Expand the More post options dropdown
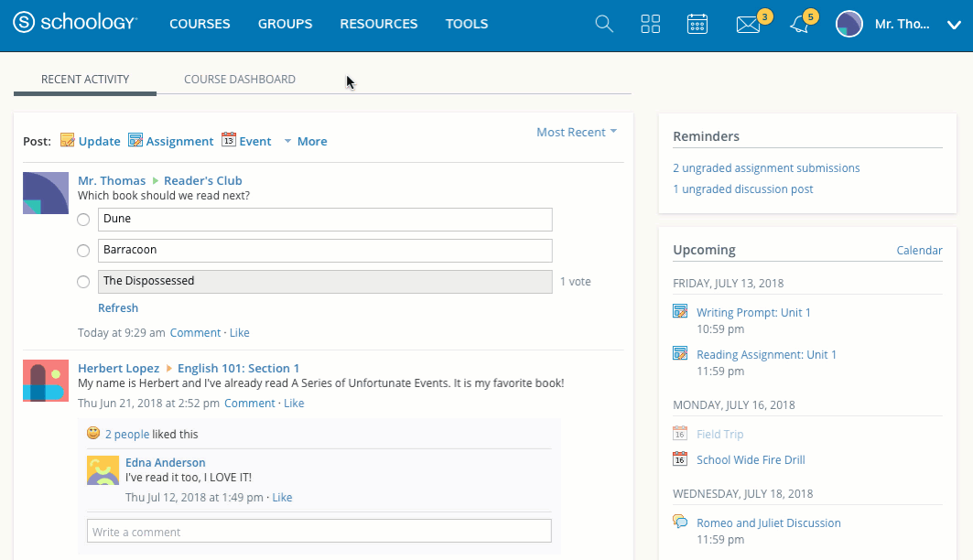The width and height of the screenshot is (973, 560). [x=305, y=141]
